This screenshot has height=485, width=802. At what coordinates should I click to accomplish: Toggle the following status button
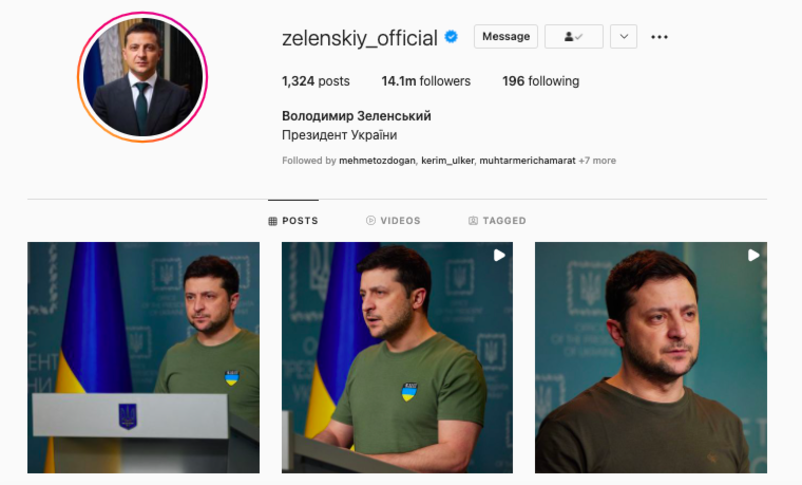pyautogui.click(x=573, y=36)
